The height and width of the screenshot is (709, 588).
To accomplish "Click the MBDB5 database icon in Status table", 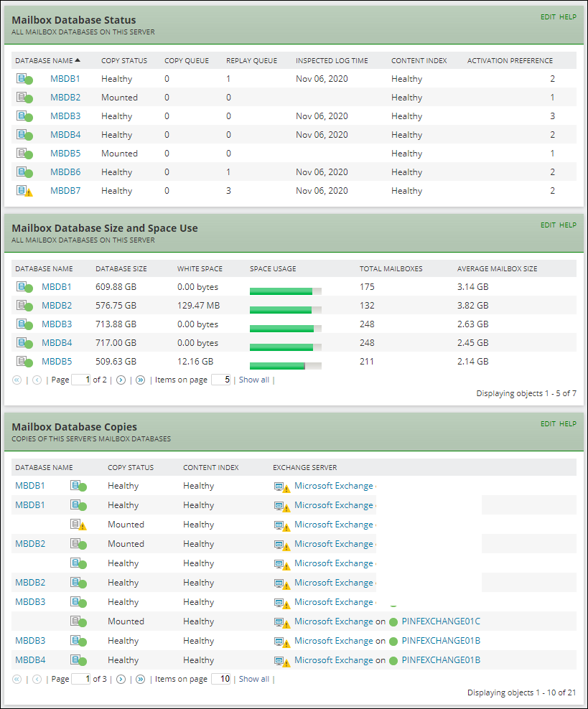I will click(x=24, y=154).
